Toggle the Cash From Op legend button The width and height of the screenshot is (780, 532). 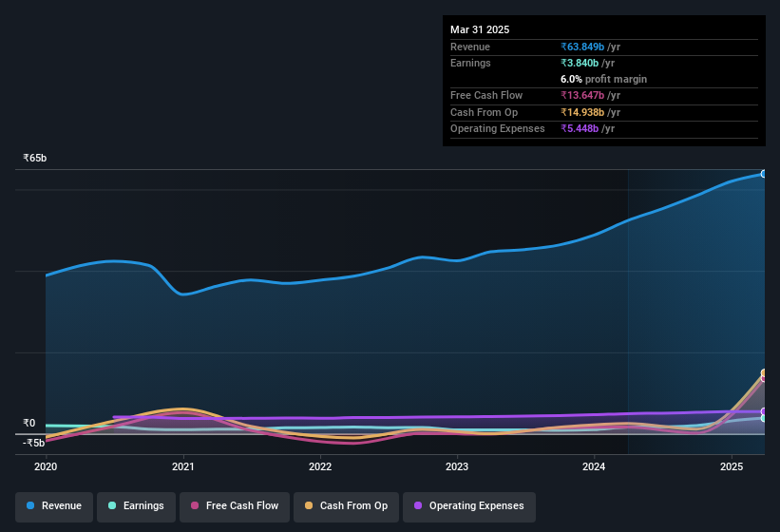tap(346, 506)
